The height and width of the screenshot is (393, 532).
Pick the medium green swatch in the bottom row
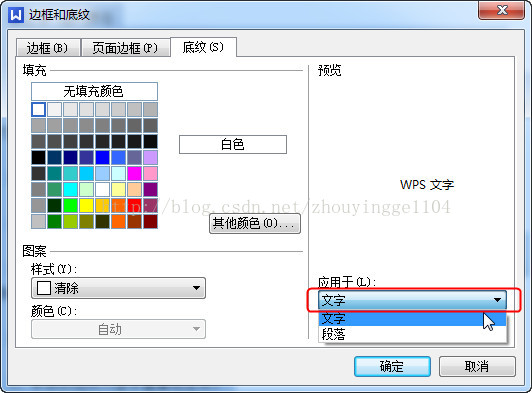click(x=54, y=221)
